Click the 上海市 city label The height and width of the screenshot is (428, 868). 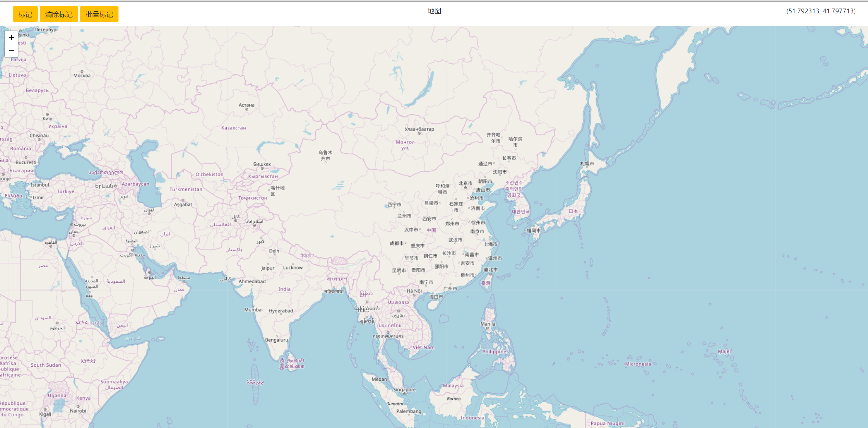(490, 244)
